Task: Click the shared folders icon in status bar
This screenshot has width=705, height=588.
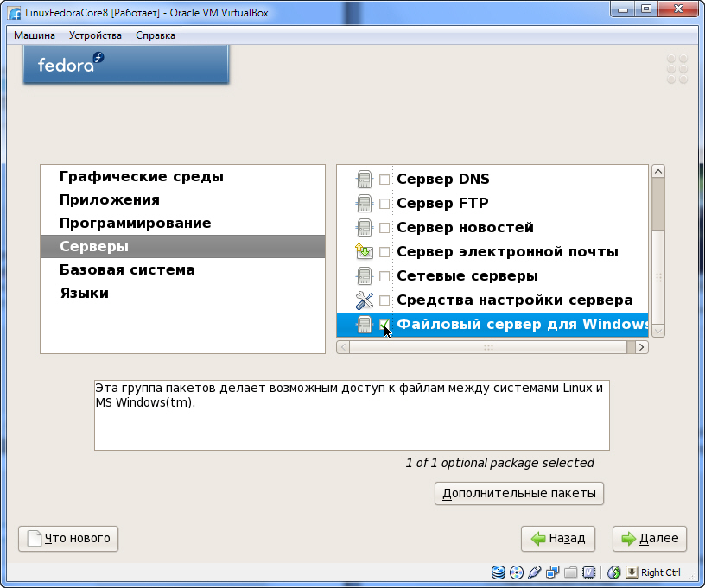Action: pyautogui.click(x=570, y=572)
